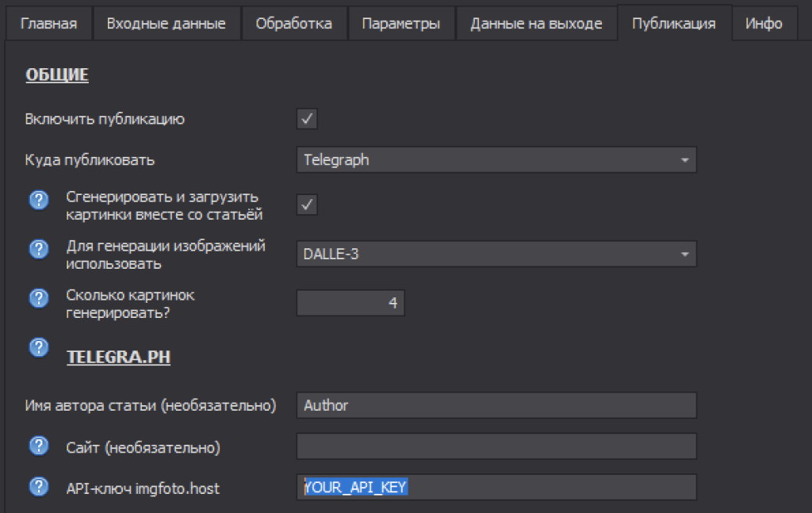Image resolution: width=812 pixels, height=513 pixels.
Task: Click help icon next to image count
Action: point(38,299)
